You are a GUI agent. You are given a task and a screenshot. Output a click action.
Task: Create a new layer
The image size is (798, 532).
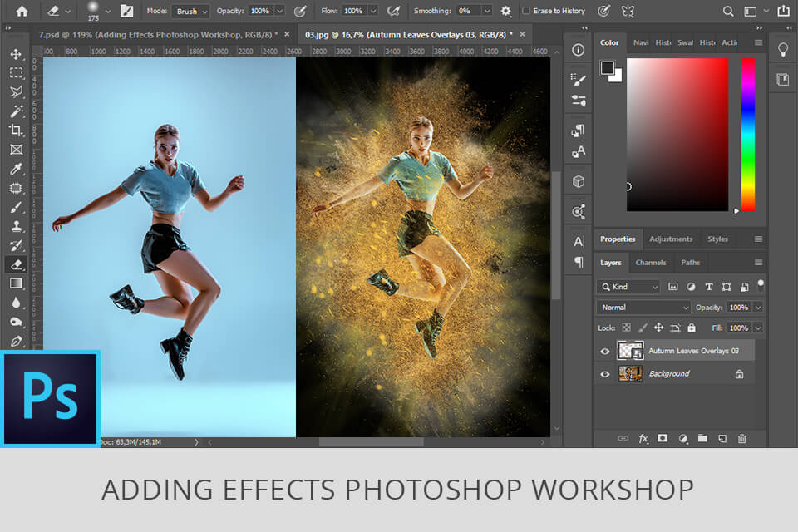[722, 439]
